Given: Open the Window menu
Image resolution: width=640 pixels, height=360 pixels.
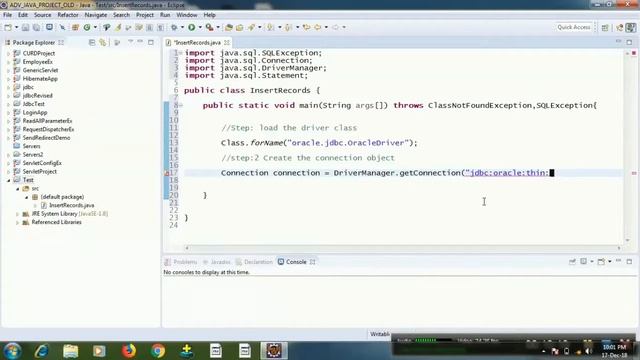Looking at the screenshot, I should coord(187,15).
